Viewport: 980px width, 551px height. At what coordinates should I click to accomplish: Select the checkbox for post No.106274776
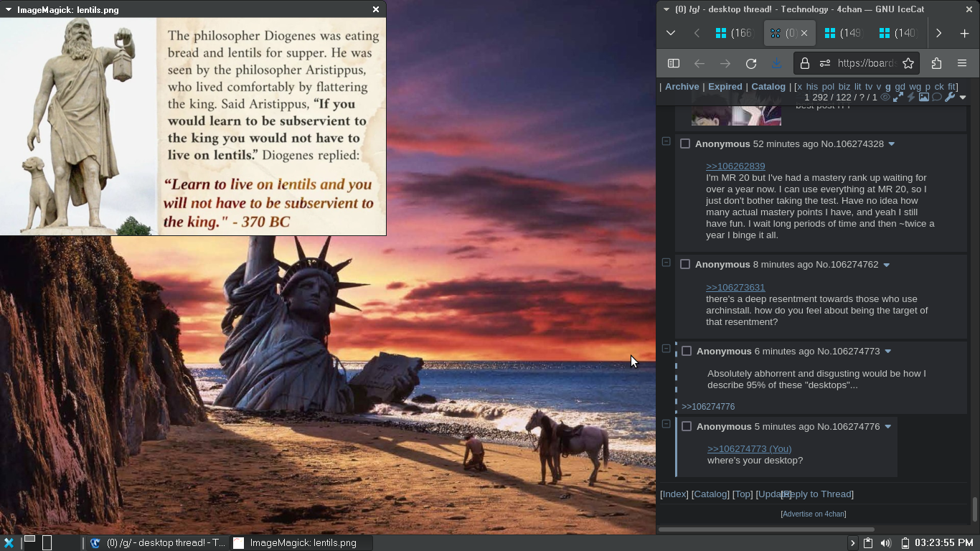tap(687, 427)
